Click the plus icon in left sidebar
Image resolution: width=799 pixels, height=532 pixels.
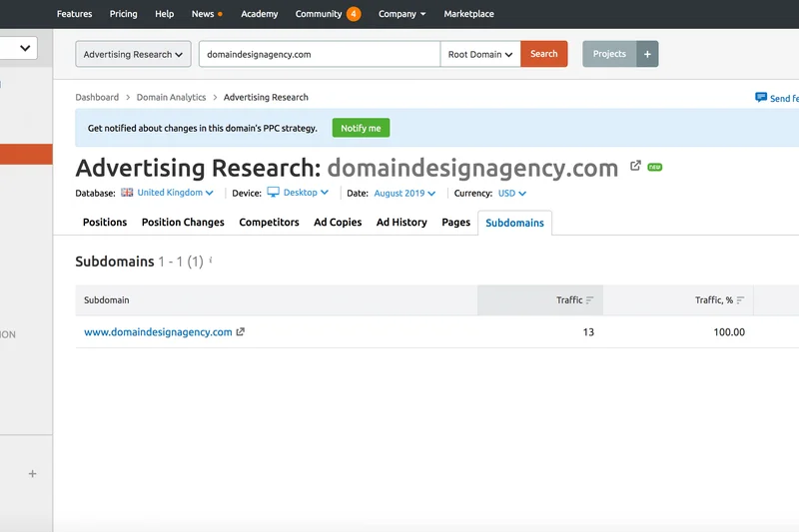pyautogui.click(x=32, y=474)
